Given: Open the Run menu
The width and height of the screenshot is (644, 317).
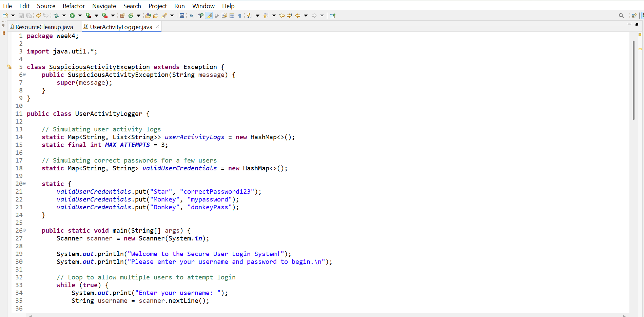Looking at the screenshot, I should (x=179, y=6).
